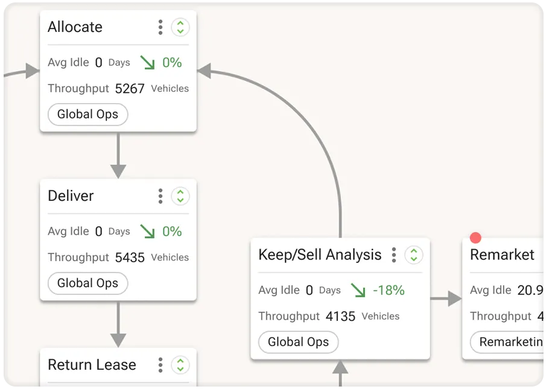Click Keep/Sell Analysis trend down arrow
The height and width of the screenshot is (392, 549).
click(358, 290)
